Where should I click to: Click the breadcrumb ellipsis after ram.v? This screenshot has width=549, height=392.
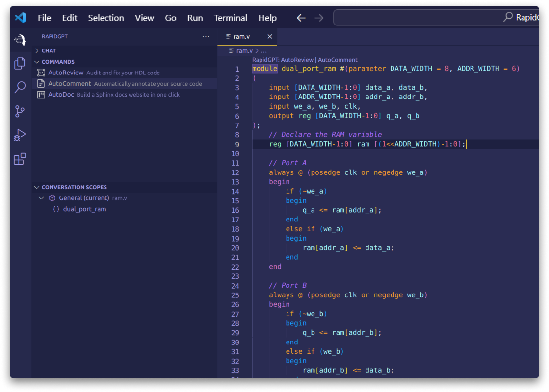(263, 51)
